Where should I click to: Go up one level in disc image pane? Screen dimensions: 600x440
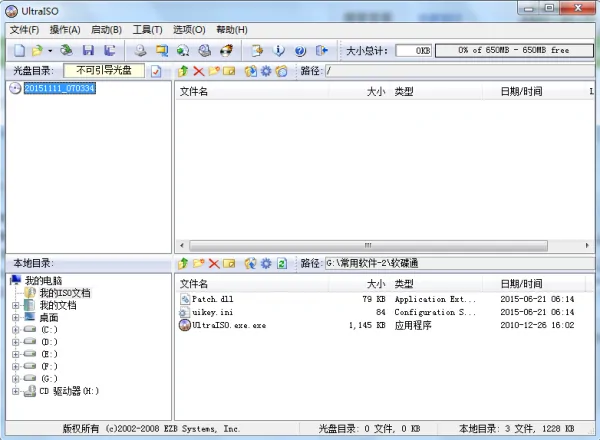[183, 71]
